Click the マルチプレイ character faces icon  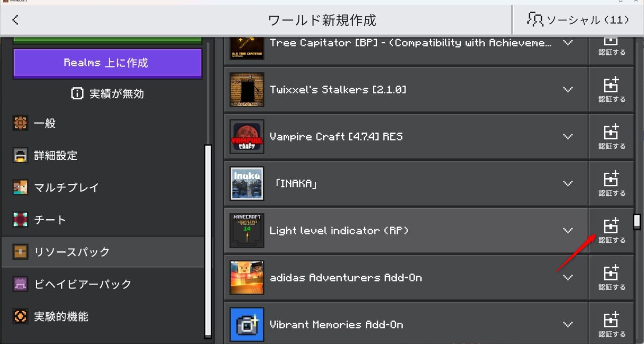21,188
